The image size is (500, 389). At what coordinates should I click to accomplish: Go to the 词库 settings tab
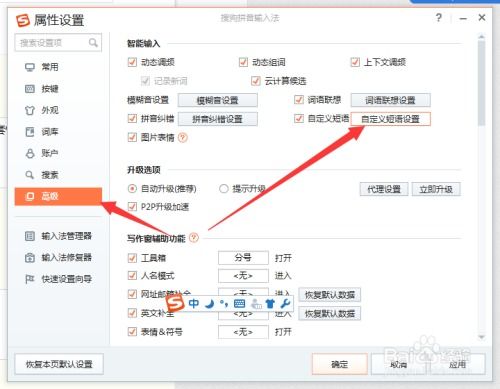pyautogui.click(x=58, y=132)
